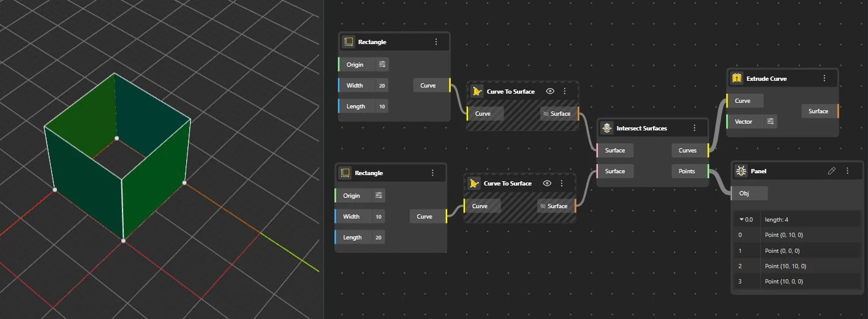Image resolution: width=868 pixels, height=319 pixels.
Task: Click the Extrude Curve node icon
Action: [737, 78]
